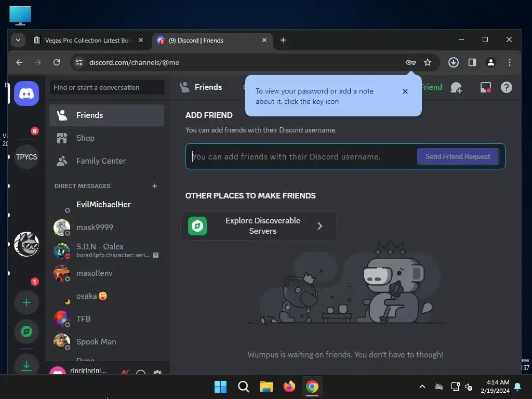This screenshot has width=532, height=399.
Task: Open Chrome downloads icon
Action: click(453, 62)
